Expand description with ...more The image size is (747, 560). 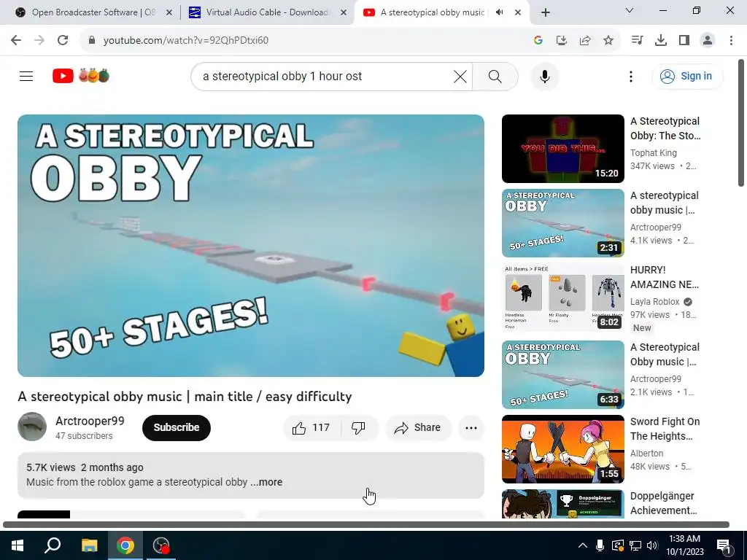[x=267, y=482]
